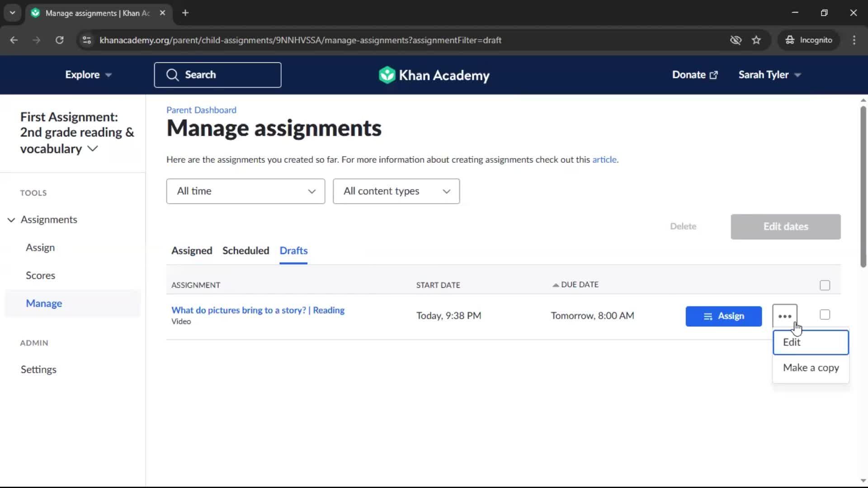Choose Edit from the options menu
868x488 pixels.
coord(811,342)
